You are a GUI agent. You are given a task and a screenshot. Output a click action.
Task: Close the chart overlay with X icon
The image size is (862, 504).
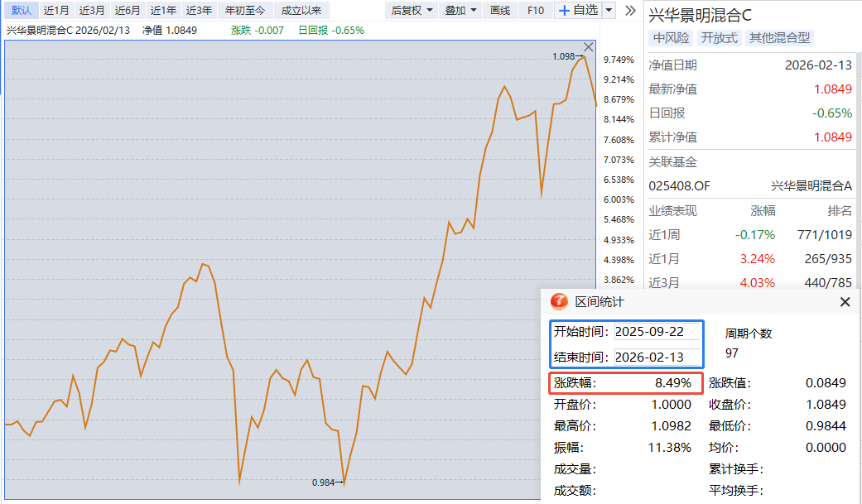pos(589,47)
